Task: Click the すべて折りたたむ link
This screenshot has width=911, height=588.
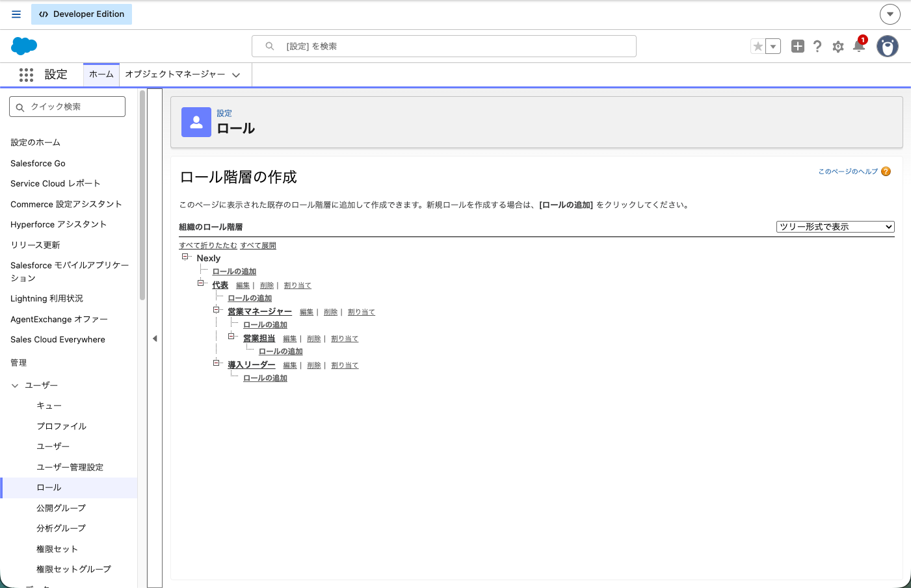Action: [x=208, y=246]
